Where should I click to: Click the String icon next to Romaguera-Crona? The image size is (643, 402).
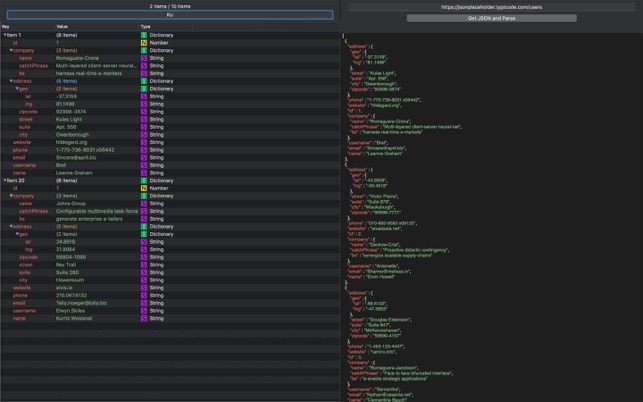click(144, 58)
